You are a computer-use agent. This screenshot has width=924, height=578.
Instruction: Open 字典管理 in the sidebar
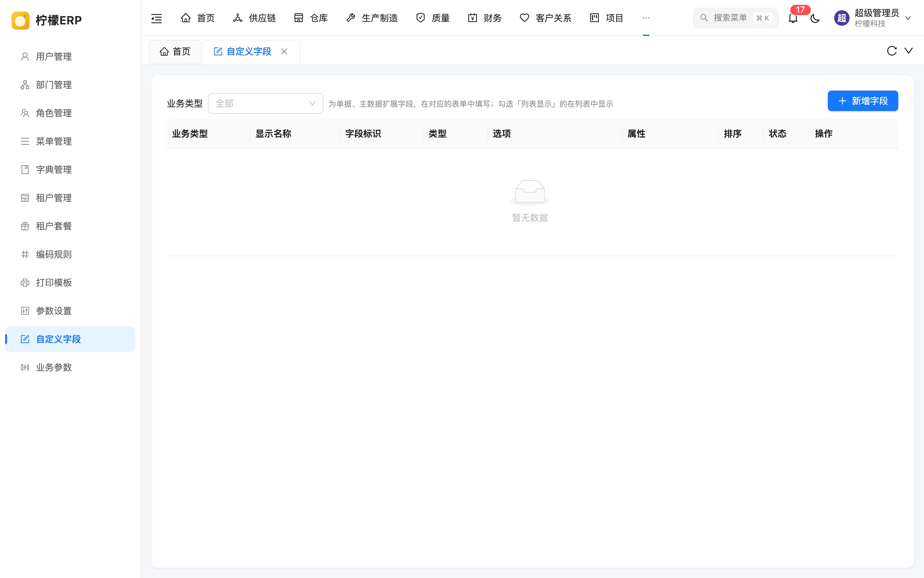pyautogui.click(x=70, y=170)
